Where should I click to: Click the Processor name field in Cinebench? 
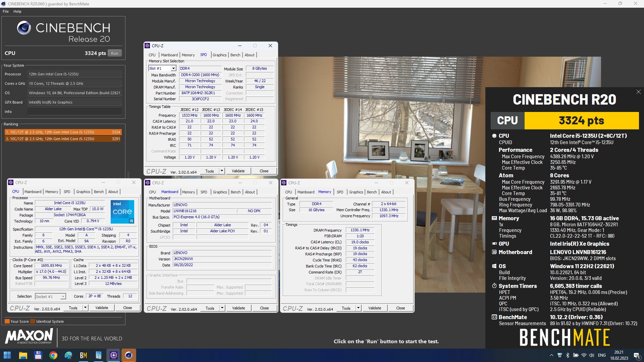tap(74, 74)
